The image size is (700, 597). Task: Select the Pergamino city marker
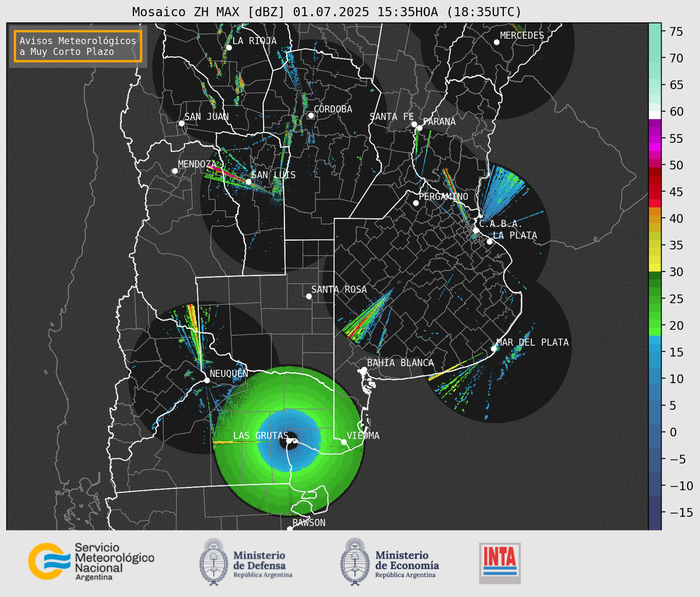click(x=416, y=203)
